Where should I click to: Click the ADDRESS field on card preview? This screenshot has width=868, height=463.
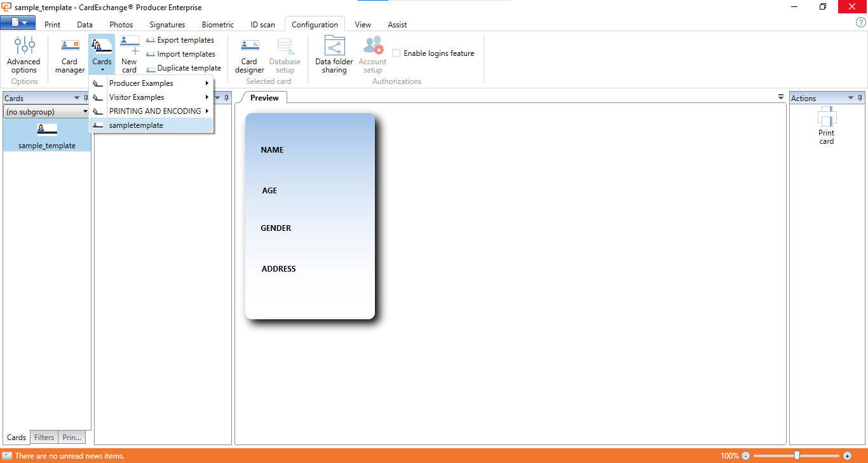tap(279, 269)
